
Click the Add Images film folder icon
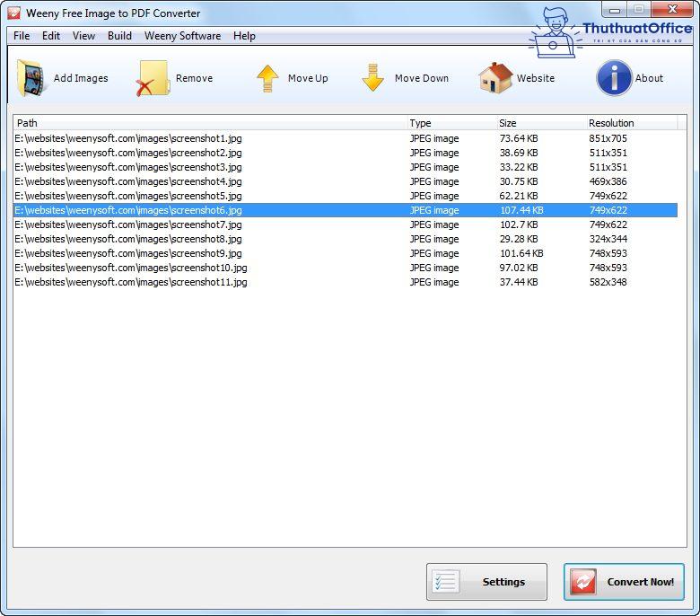click(x=31, y=78)
